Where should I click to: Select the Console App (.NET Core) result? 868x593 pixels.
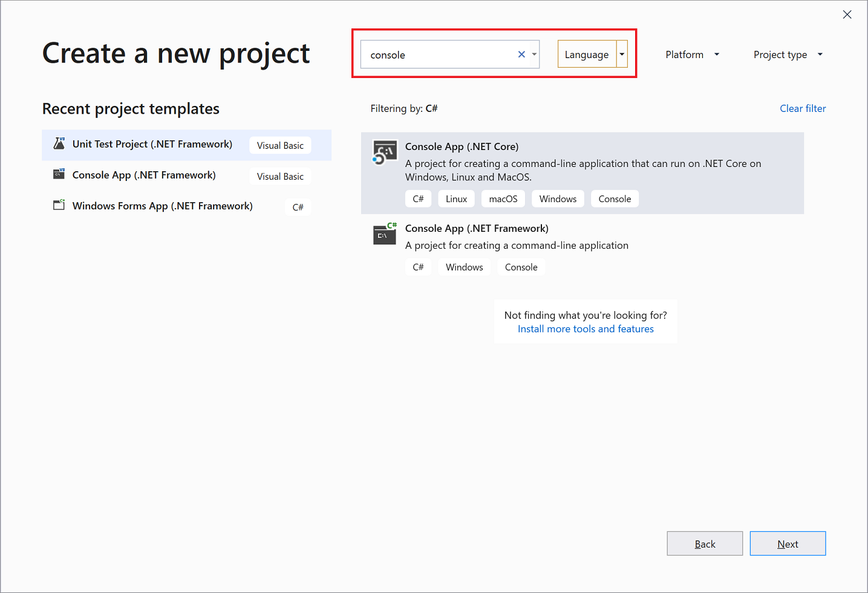click(582, 173)
